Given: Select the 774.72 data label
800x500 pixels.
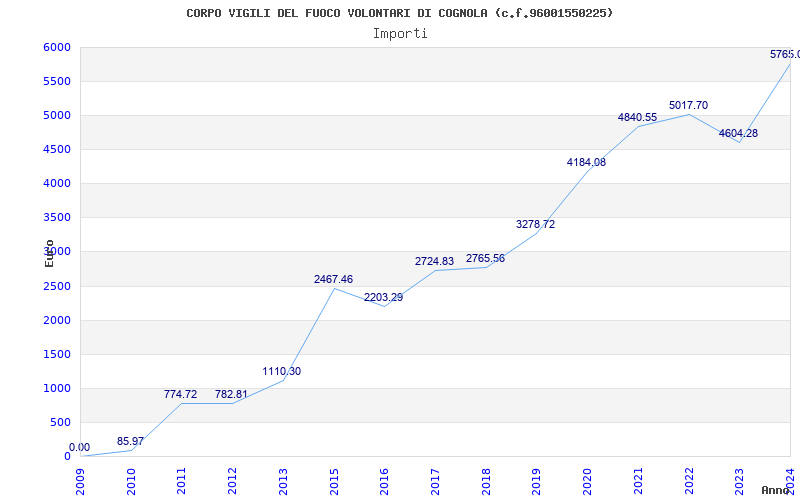Looking at the screenshot, I should click(180, 394).
